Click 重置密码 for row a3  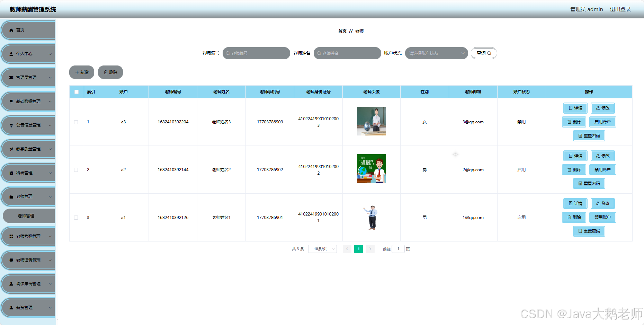pyautogui.click(x=589, y=136)
